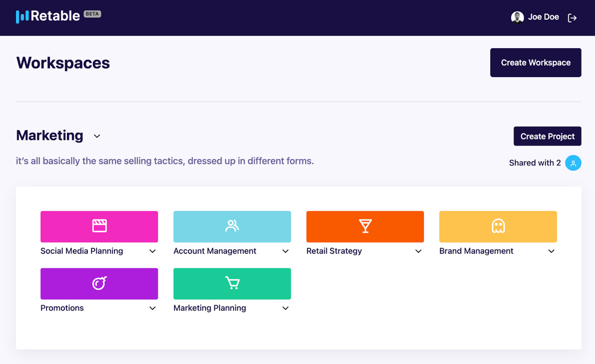Click the BETA badge next to Retable

click(92, 14)
